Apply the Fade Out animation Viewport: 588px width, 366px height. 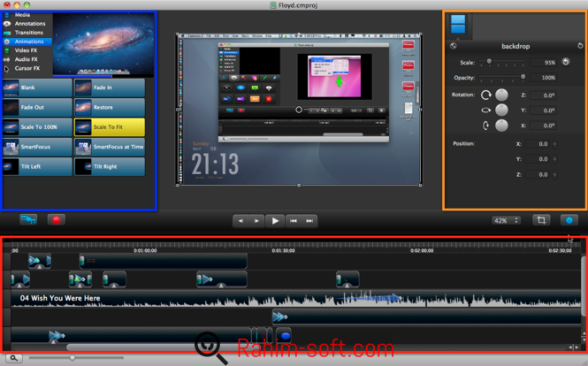(x=37, y=107)
